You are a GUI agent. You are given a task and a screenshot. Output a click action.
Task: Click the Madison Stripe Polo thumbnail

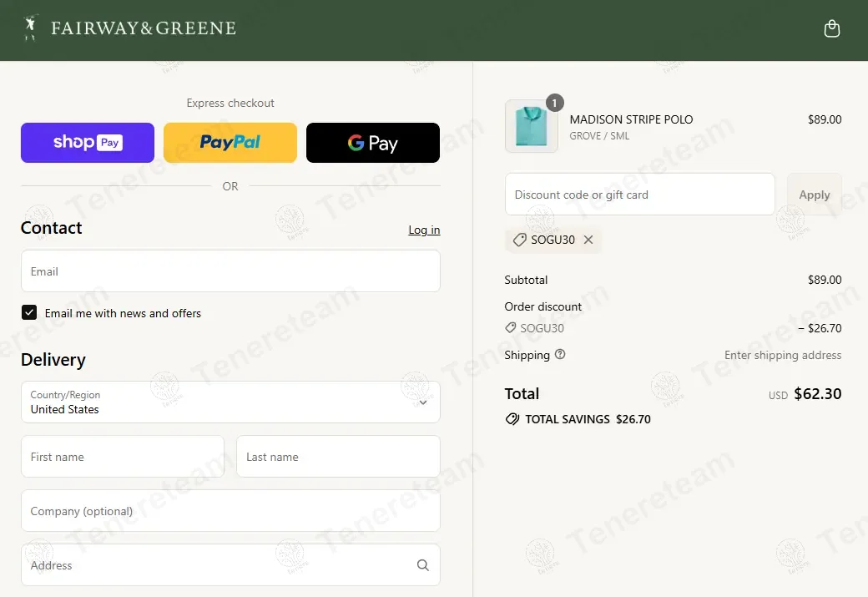(x=531, y=126)
